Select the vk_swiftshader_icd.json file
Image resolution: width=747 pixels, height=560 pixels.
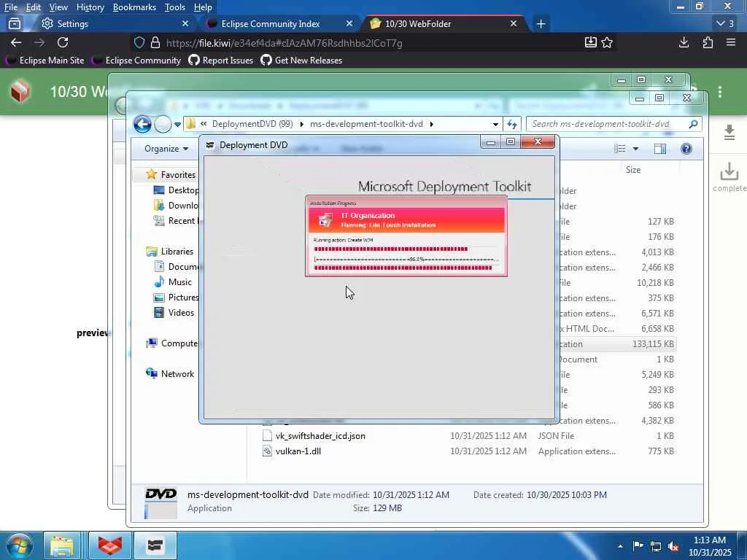click(320, 436)
